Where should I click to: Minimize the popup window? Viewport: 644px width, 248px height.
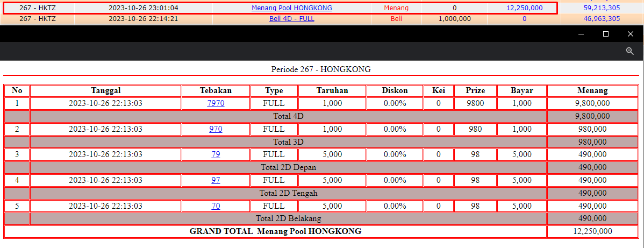coord(581,34)
